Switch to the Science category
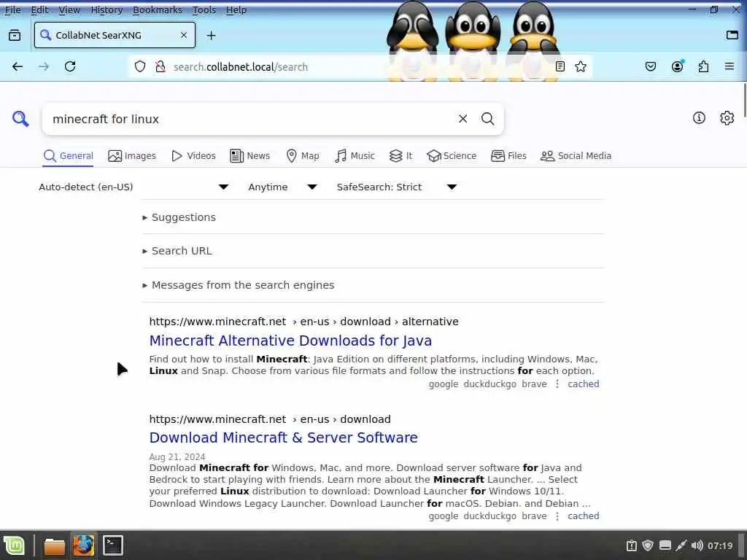This screenshot has height=560, width=747. [x=452, y=156]
